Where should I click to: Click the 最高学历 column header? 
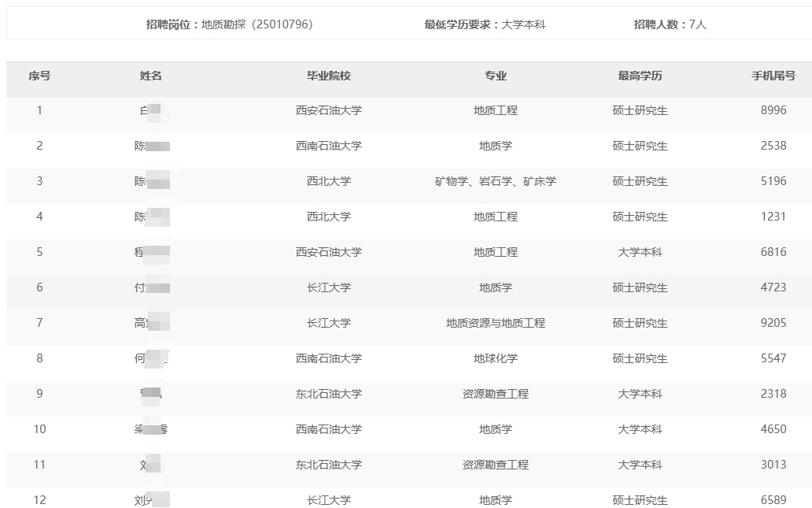(640, 76)
